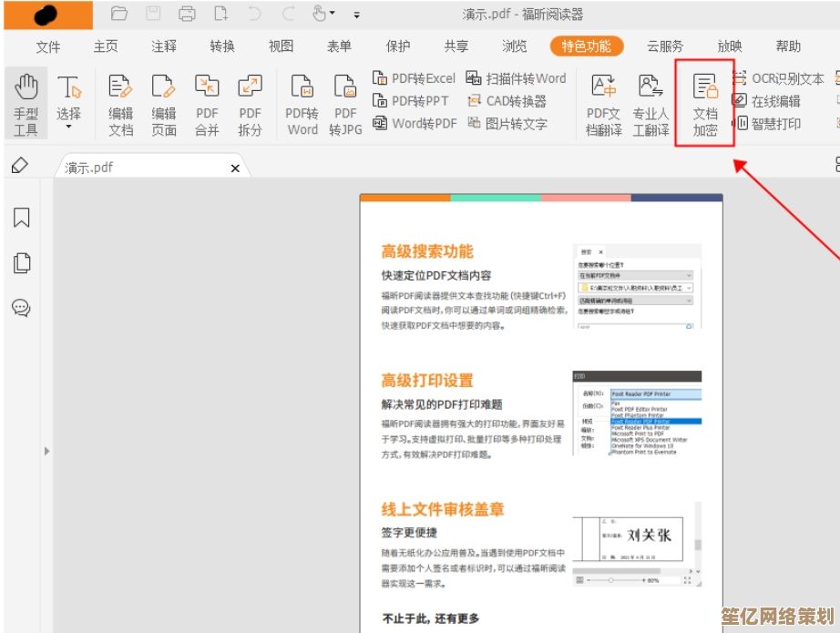Click OCR识别文本 button

pyautogui.click(x=778, y=78)
